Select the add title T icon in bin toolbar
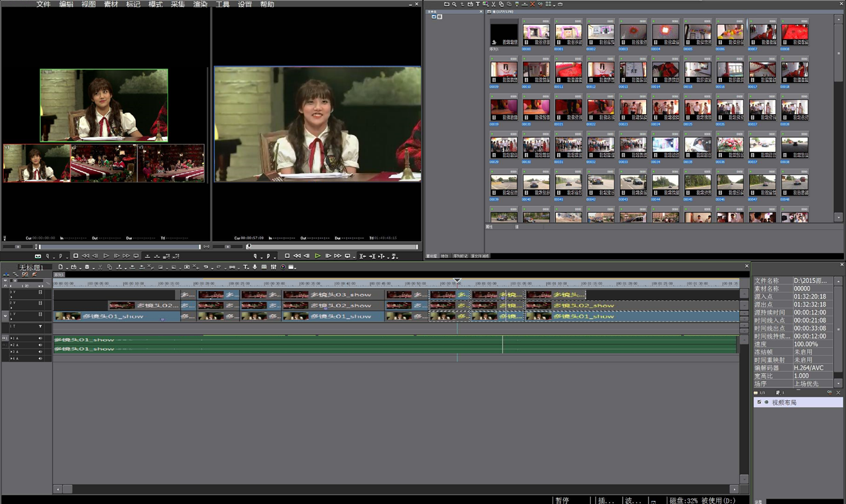846x504 pixels. (x=478, y=4)
